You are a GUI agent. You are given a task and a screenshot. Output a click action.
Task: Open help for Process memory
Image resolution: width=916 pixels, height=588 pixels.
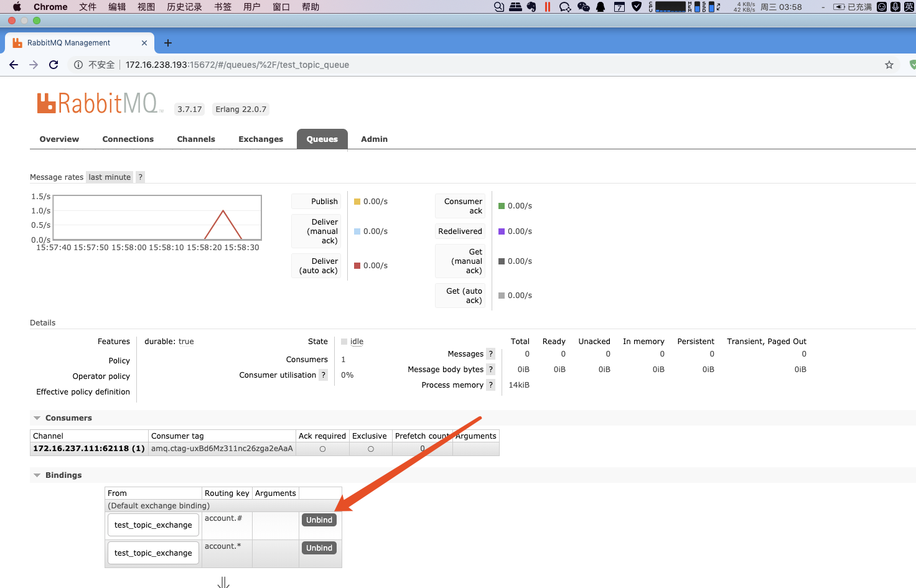pos(490,385)
